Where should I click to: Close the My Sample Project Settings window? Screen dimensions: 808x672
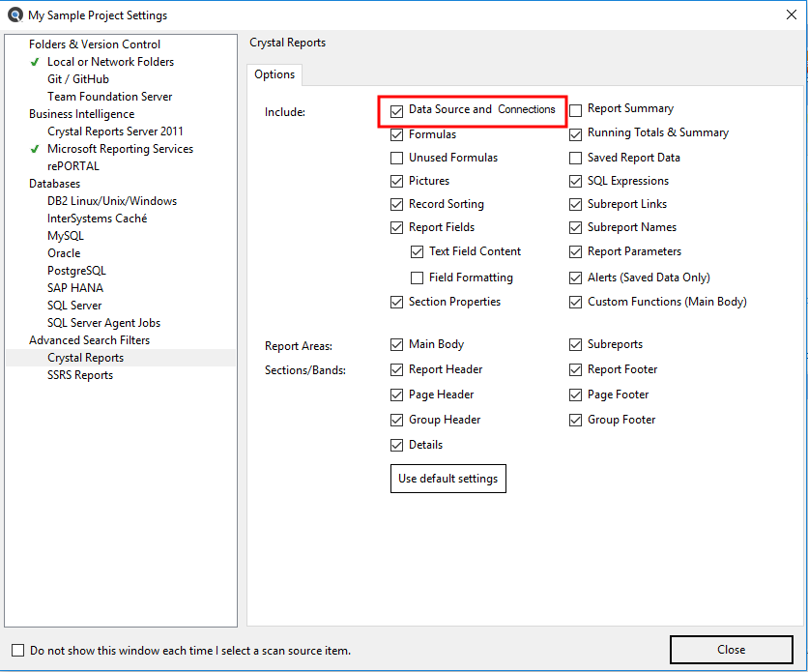coord(792,15)
